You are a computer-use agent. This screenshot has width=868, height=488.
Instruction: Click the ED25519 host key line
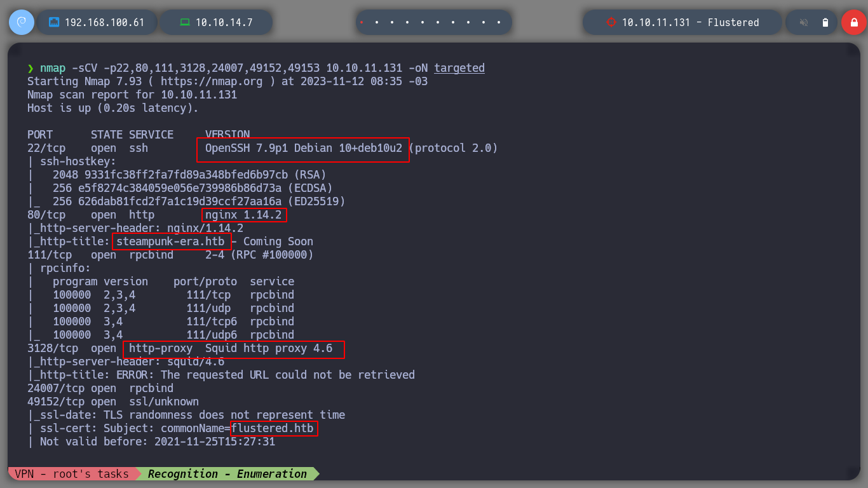[186, 201]
